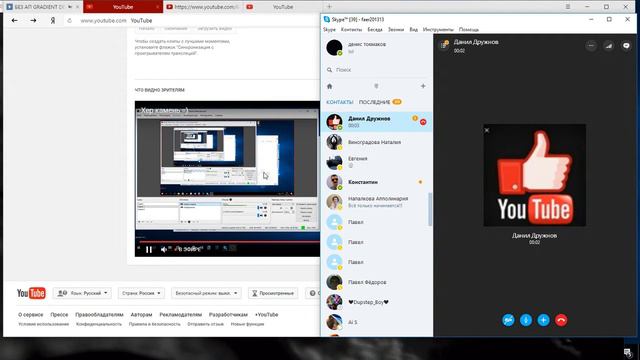Reload the YouTube page

pyautogui.click(x=69, y=20)
